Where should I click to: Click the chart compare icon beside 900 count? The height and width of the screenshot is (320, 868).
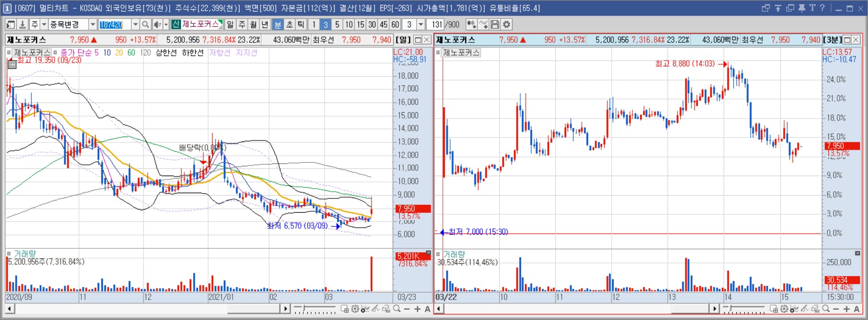click(471, 24)
